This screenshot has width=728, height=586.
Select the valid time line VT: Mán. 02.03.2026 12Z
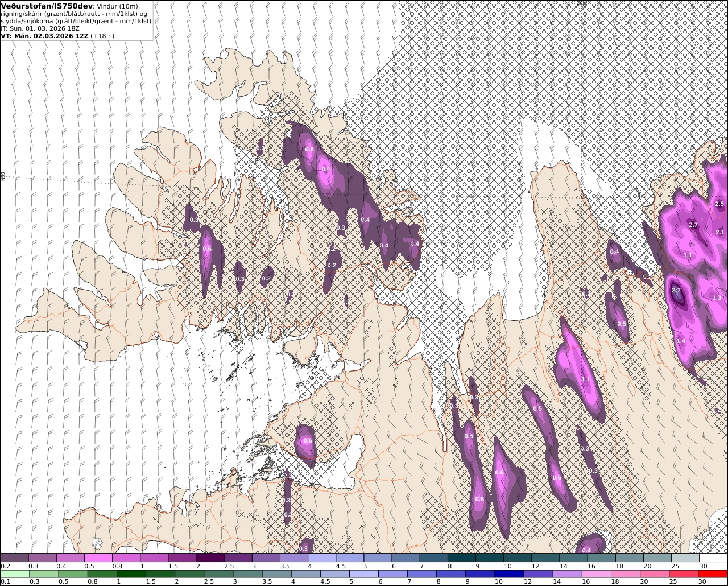click(44, 35)
